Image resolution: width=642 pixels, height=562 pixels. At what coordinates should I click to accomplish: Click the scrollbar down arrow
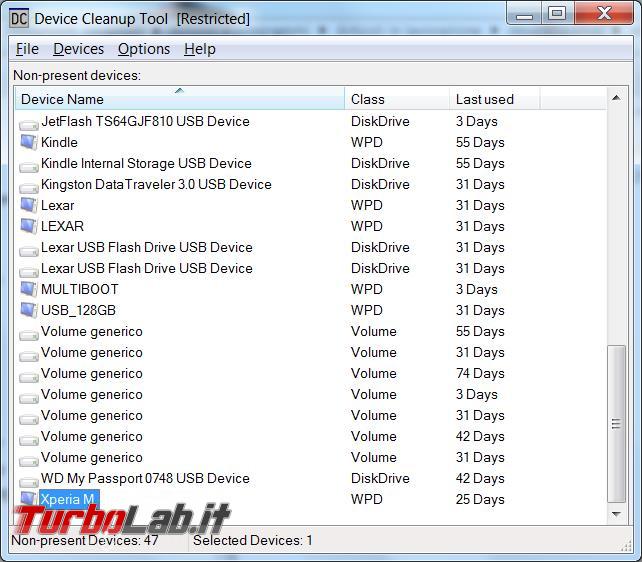tap(616, 514)
